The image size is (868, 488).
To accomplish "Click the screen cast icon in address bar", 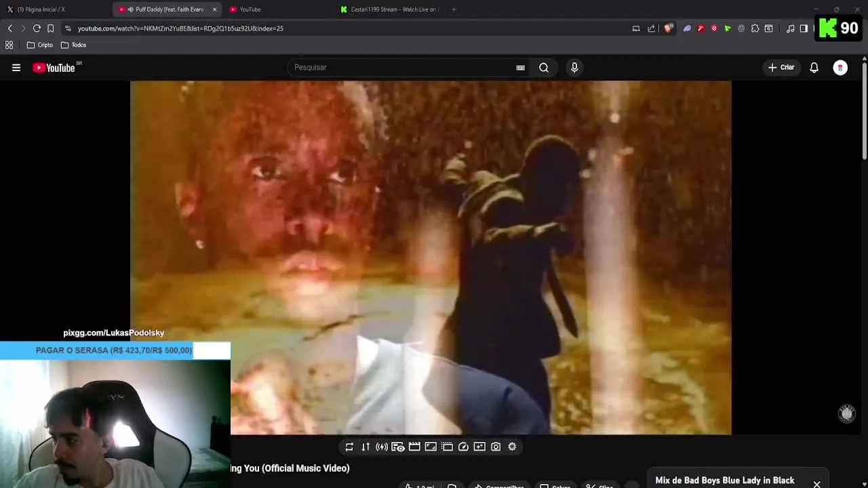I will 636,28.
